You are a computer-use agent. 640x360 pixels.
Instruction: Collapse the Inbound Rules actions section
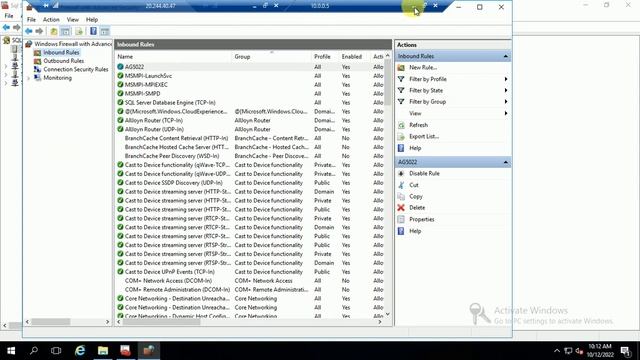[x=506, y=56]
